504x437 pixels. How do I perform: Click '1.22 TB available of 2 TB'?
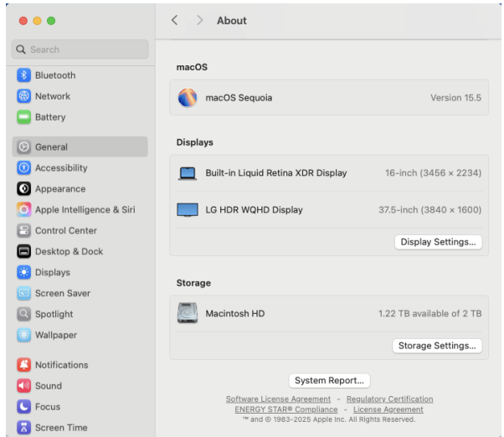429,313
